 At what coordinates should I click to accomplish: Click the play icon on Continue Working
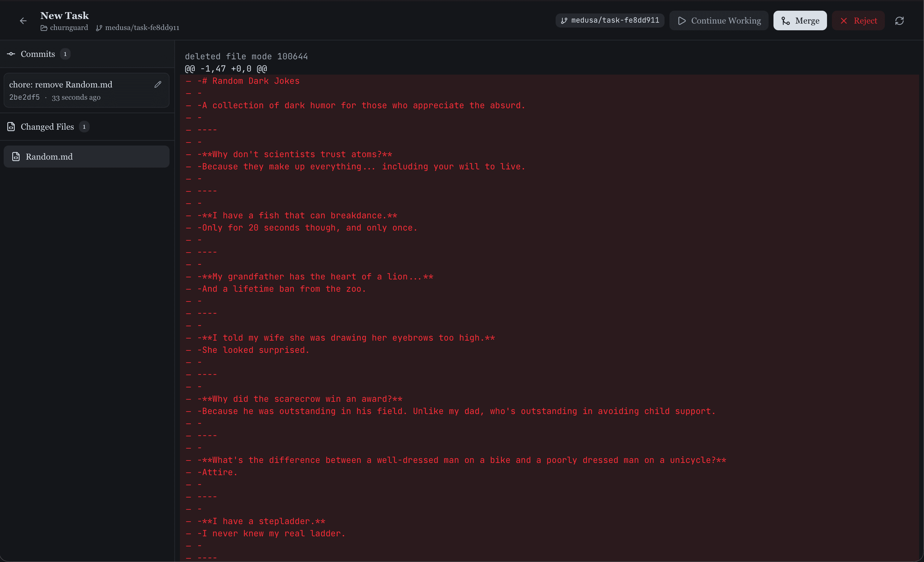(682, 20)
